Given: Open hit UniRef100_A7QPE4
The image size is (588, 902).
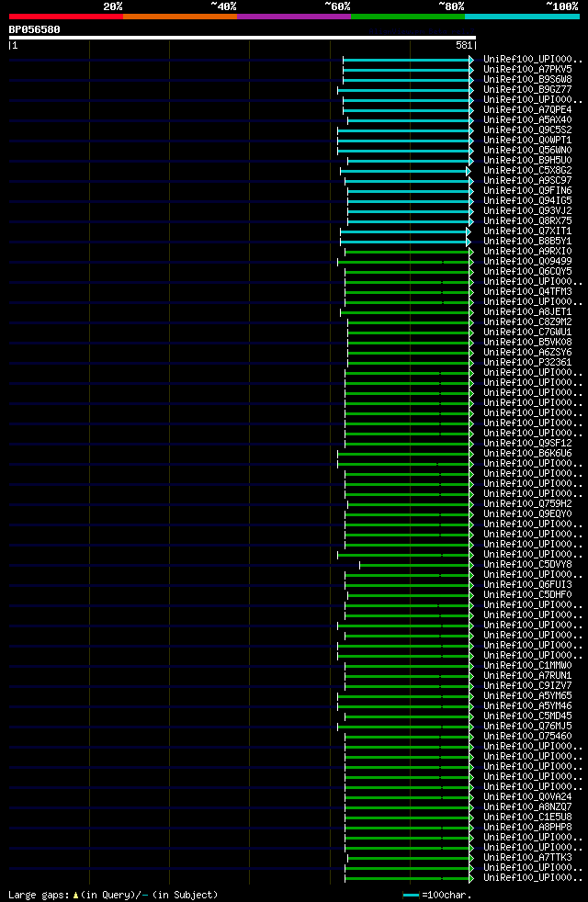Looking at the screenshot, I should click(527, 110).
